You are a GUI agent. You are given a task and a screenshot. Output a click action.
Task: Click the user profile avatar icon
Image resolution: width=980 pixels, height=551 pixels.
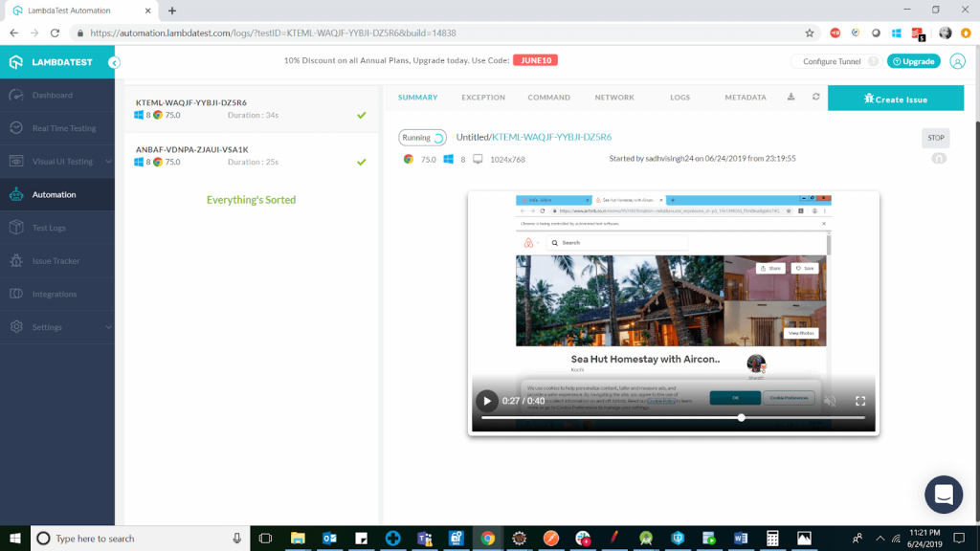958,61
